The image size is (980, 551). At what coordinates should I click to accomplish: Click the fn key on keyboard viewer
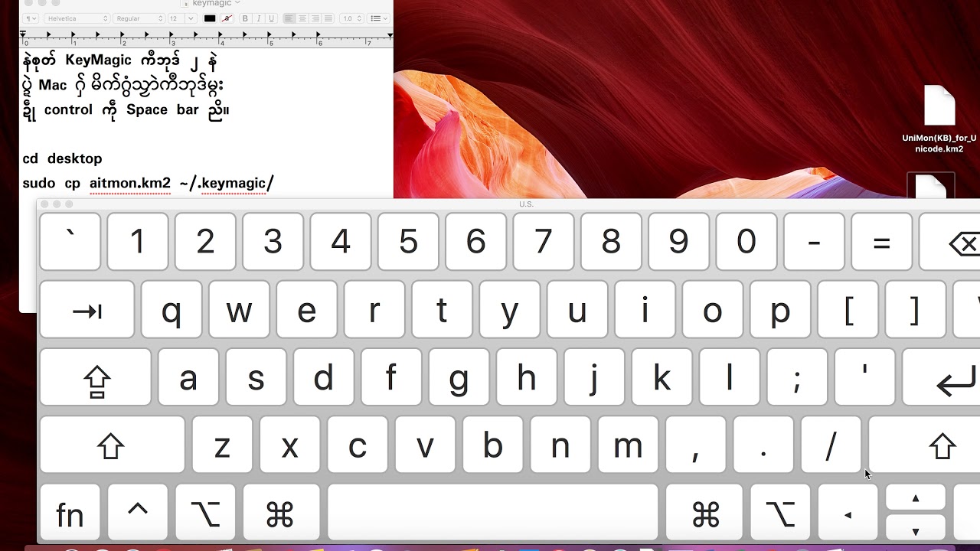[x=70, y=513]
